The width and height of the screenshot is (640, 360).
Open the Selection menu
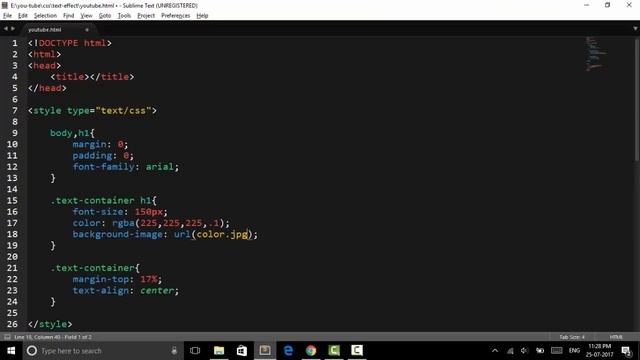click(x=45, y=16)
